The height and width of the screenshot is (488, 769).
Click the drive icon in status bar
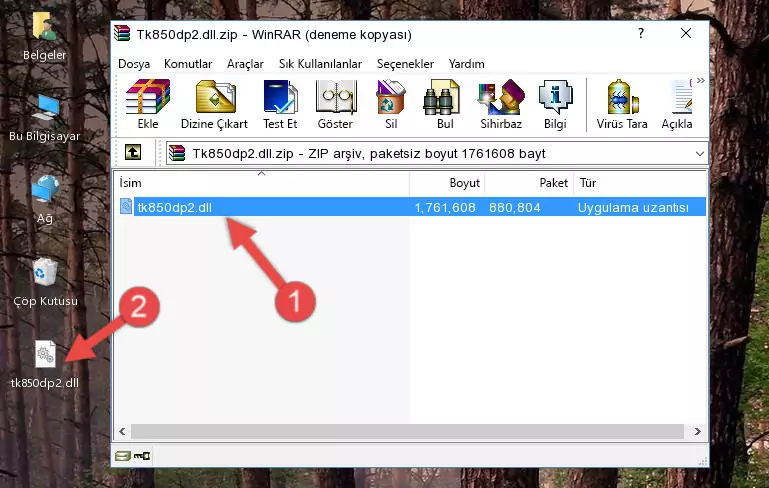[123, 456]
